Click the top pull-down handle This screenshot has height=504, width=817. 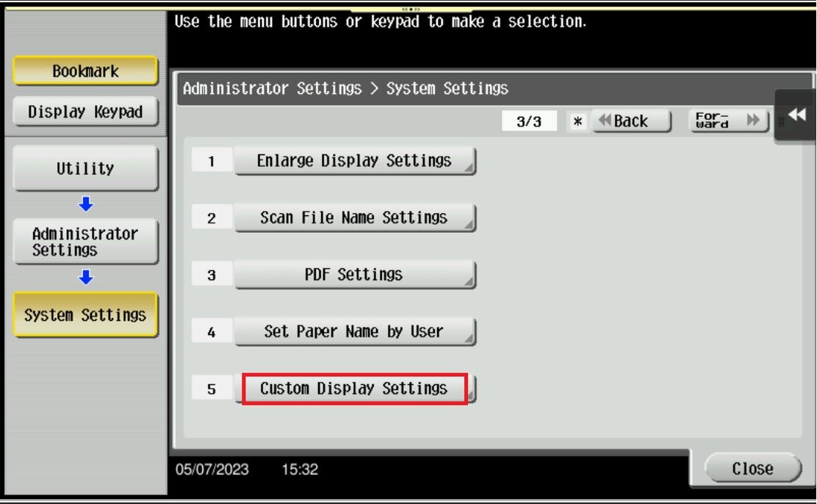[411, 9]
